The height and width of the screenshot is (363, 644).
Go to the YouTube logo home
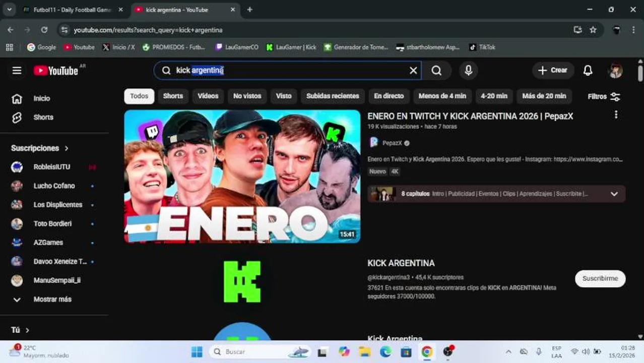(56, 71)
